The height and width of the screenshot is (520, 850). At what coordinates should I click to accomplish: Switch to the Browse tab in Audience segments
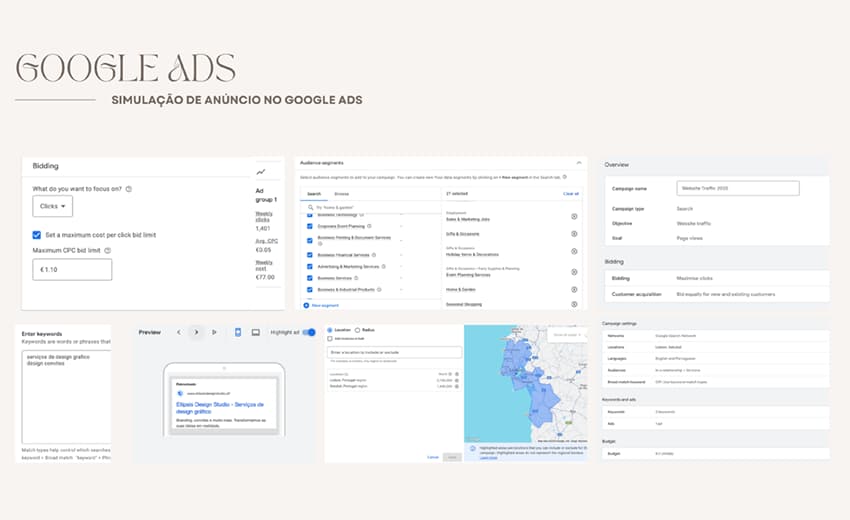[342, 194]
